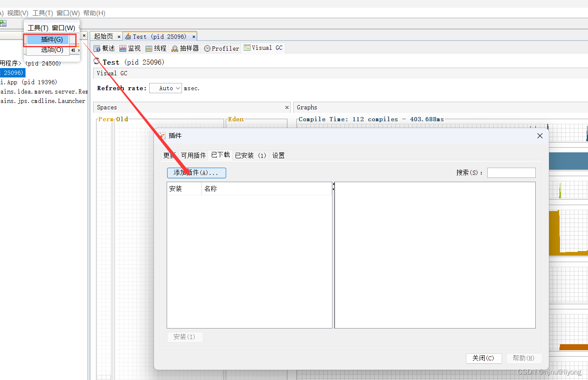Image resolution: width=588 pixels, height=380 pixels.
Task: Switch to the 已安装 (1) tab
Action: (x=251, y=155)
